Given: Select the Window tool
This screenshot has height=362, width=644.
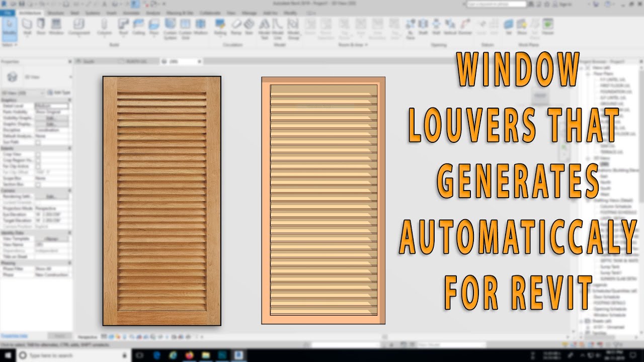Looking at the screenshot, I should (56, 27).
